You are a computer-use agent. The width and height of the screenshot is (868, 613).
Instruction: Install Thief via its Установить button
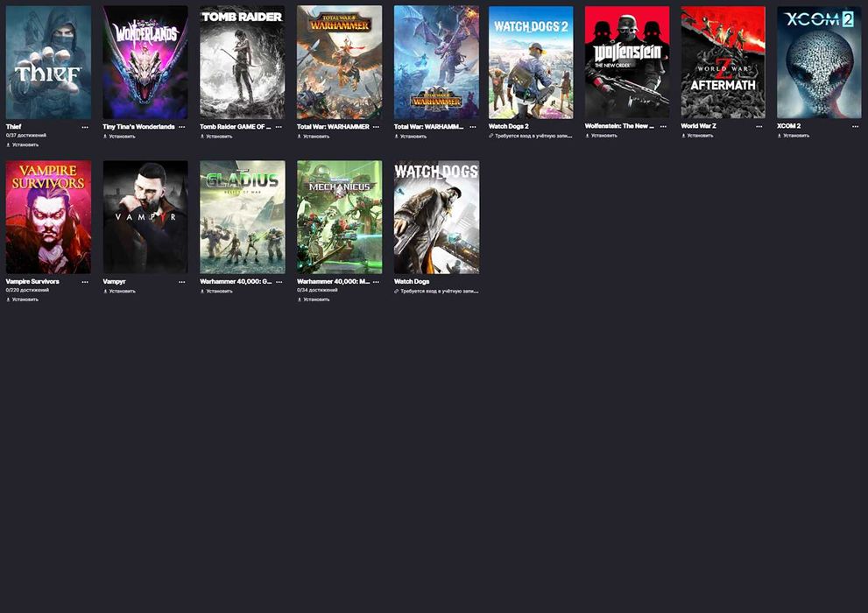point(22,145)
